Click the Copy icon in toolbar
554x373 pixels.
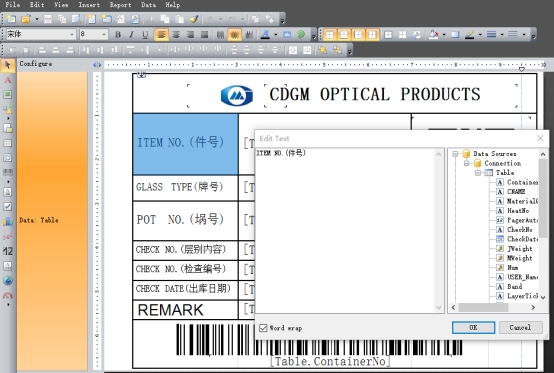pos(165,19)
